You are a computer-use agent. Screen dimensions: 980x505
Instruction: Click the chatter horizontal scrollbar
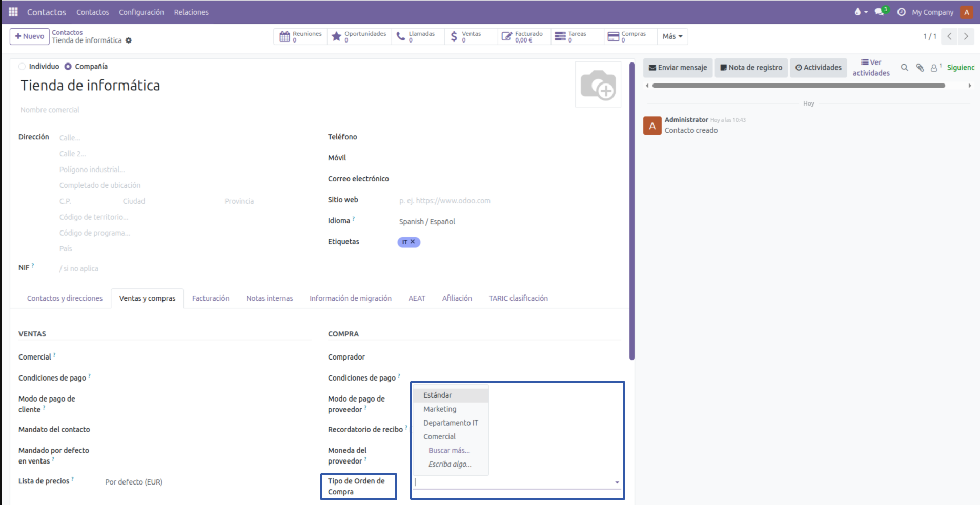[798, 86]
